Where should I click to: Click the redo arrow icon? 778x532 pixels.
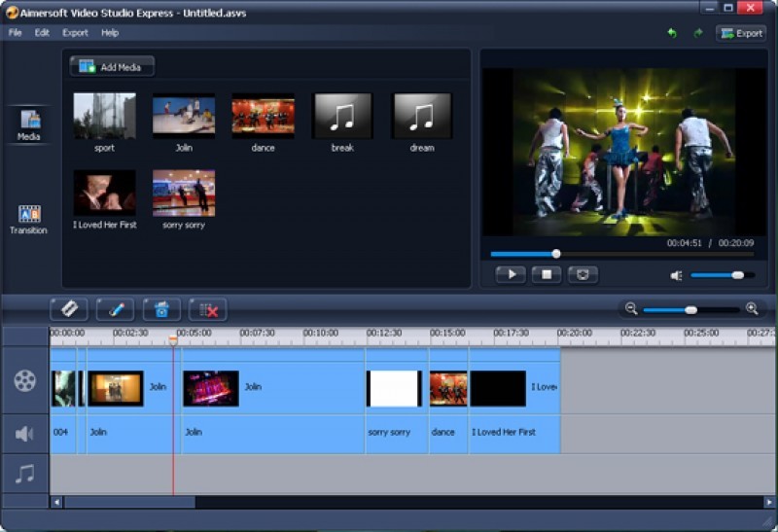(x=697, y=33)
